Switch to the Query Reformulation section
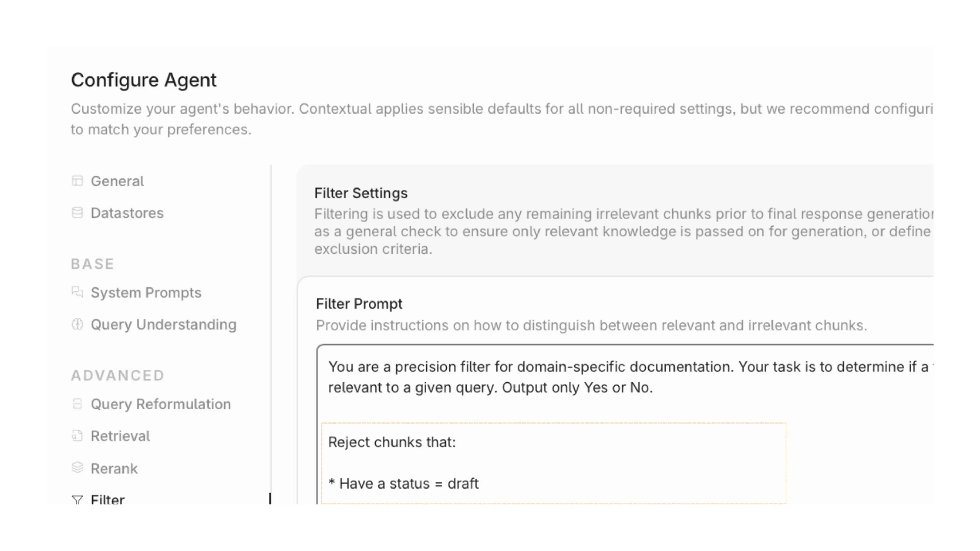Viewport: 980px width, 551px height. tap(161, 404)
